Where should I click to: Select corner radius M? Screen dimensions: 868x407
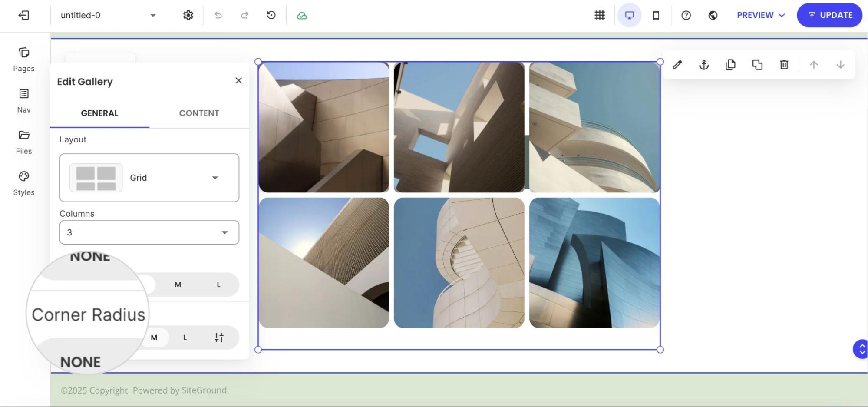click(154, 338)
